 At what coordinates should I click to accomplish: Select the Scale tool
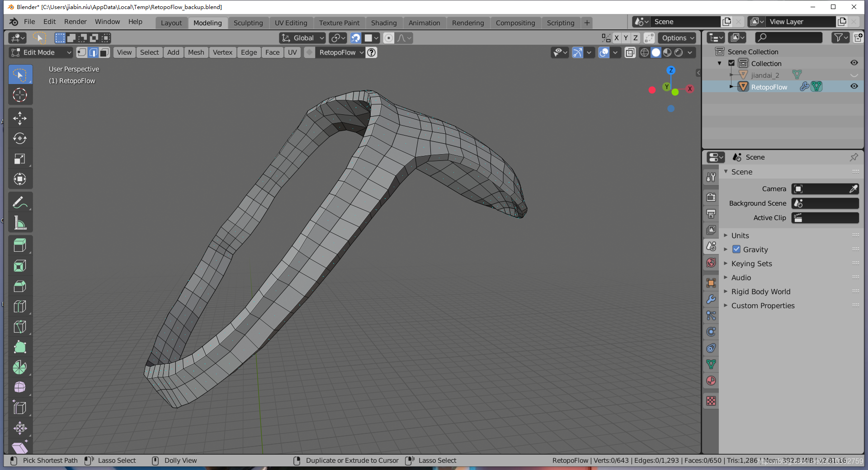(20, 159)
